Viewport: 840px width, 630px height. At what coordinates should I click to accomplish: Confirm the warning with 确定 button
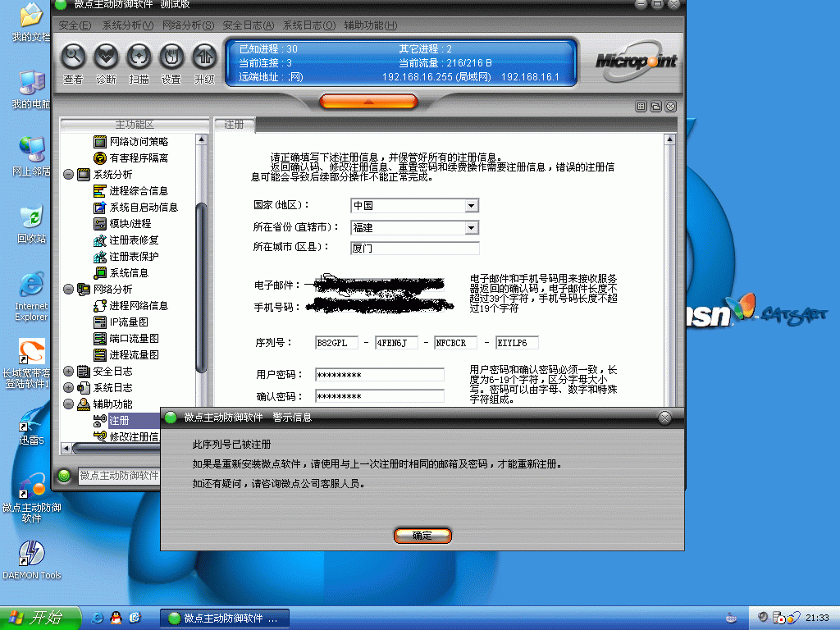pyautogui.click(x=422, y=535)
